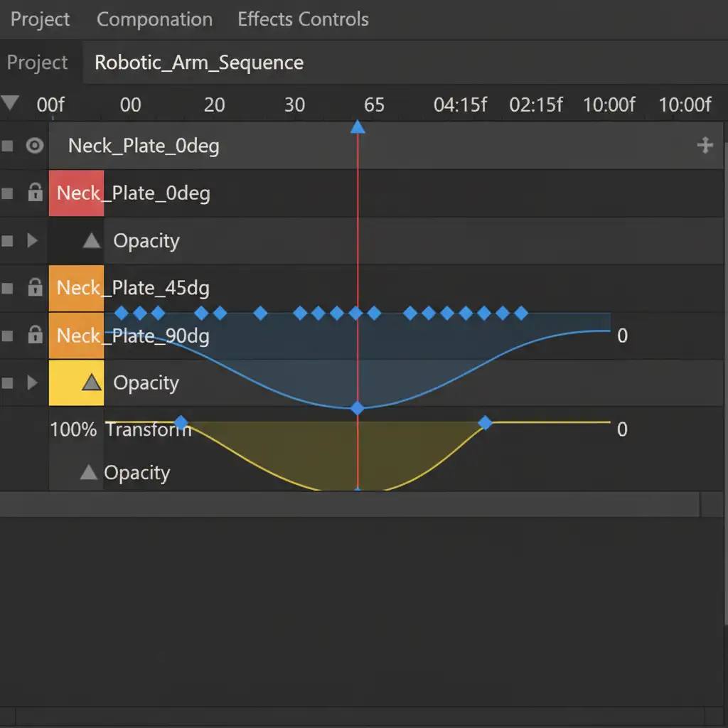The image size is (728, 728).
Task: Toggle lock icon on Neck_Plate_45dg layer
Action: coord(35,288)
